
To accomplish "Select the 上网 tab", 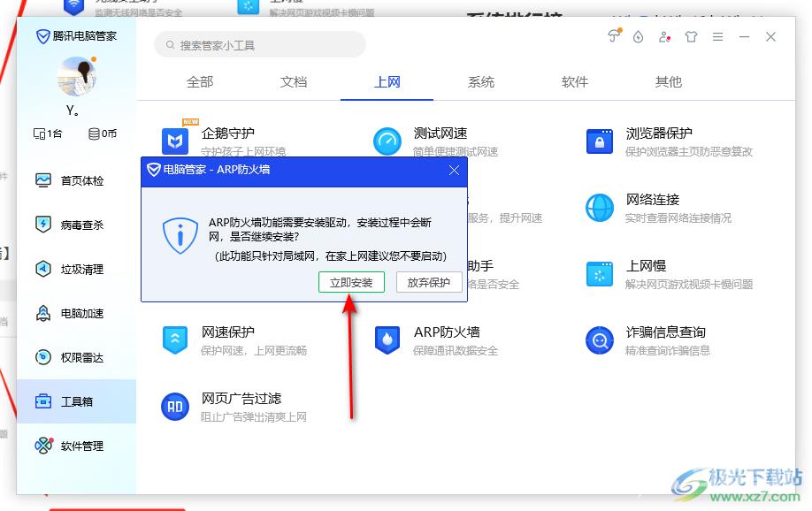I will 387,82.
